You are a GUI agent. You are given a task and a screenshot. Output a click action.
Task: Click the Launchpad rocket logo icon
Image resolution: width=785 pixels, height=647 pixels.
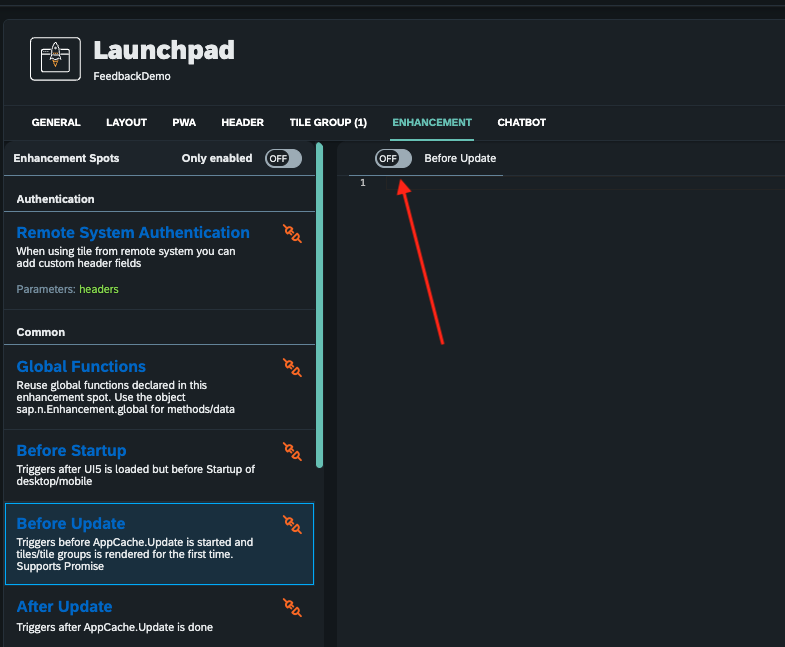point(55,59)
